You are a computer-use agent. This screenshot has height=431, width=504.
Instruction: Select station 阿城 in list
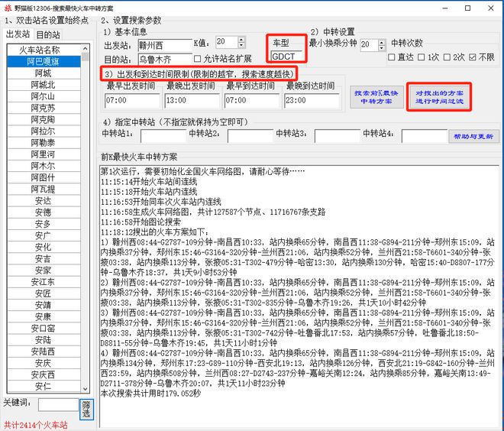coord(44,73)
